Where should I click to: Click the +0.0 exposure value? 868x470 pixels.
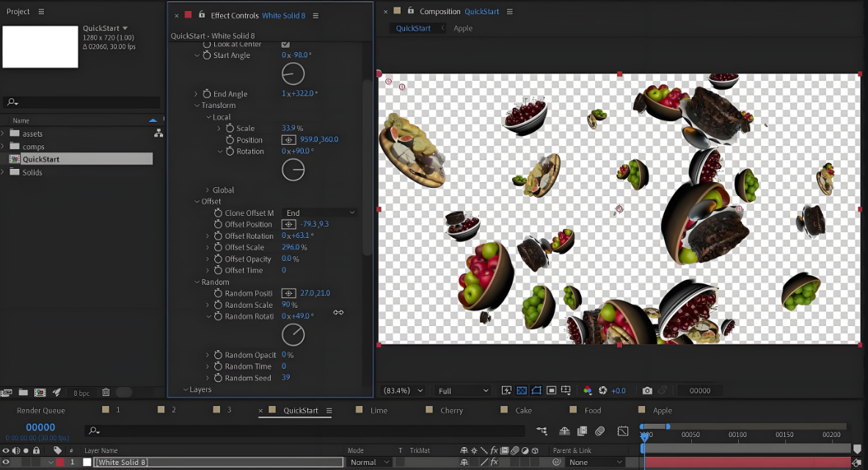pos(619,391)
